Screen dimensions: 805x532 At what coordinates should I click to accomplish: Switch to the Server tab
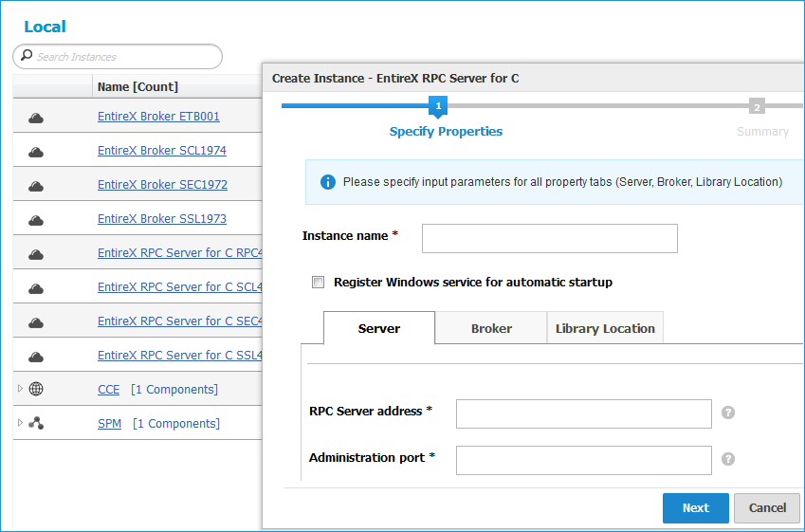pos(379,328)
